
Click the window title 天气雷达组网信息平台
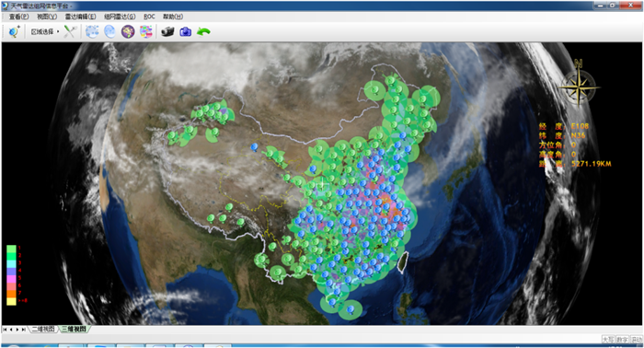click(40, 6)
